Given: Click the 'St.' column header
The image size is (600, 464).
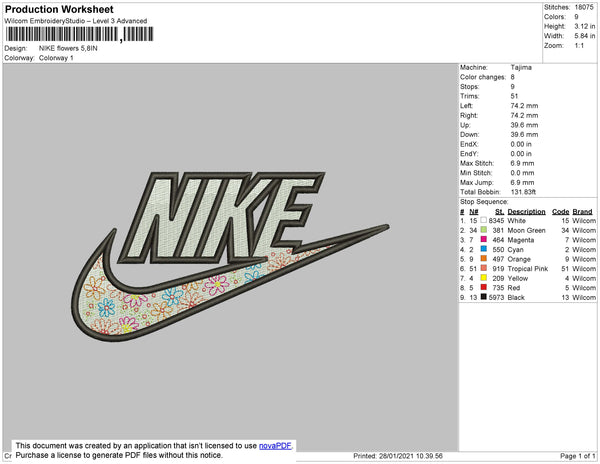Looking at the screenshot, I should tap(499, 212).
